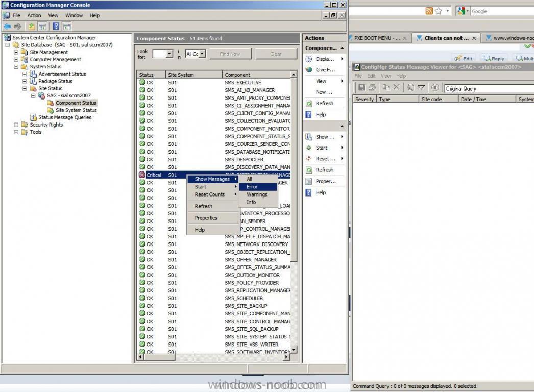This screenshot has height=392, width=534.
Task: Open the Look for dropdown
Action: (x=169, y=54)
